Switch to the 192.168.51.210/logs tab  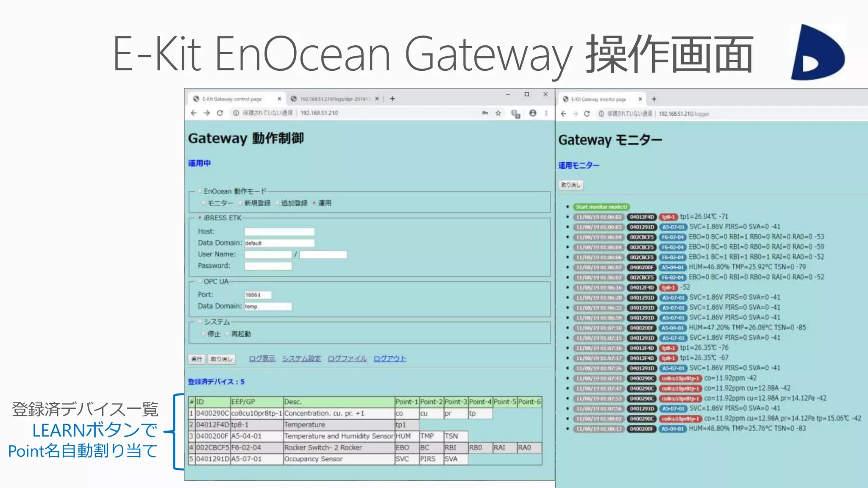tap(334, 99)
